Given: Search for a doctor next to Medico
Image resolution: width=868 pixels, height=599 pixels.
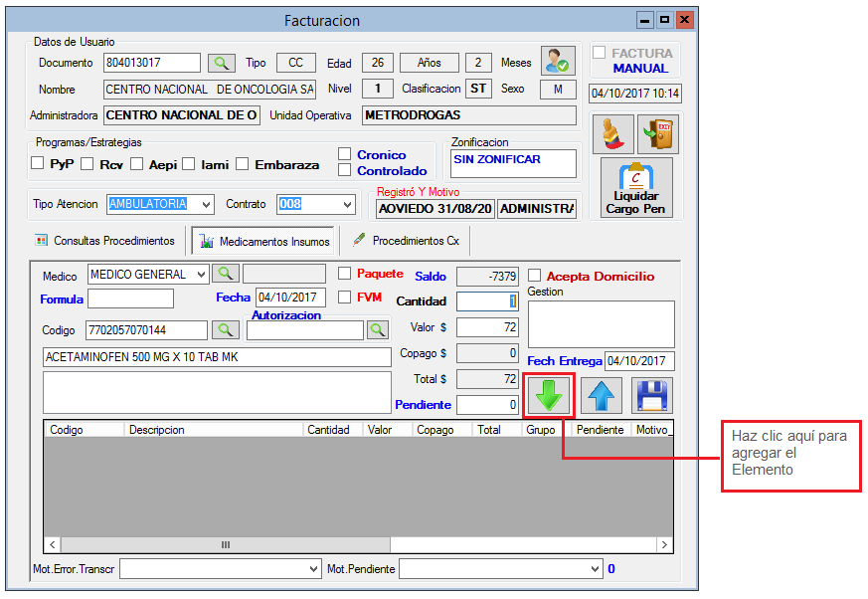Looking at the screenshot, I should point(226,274).
